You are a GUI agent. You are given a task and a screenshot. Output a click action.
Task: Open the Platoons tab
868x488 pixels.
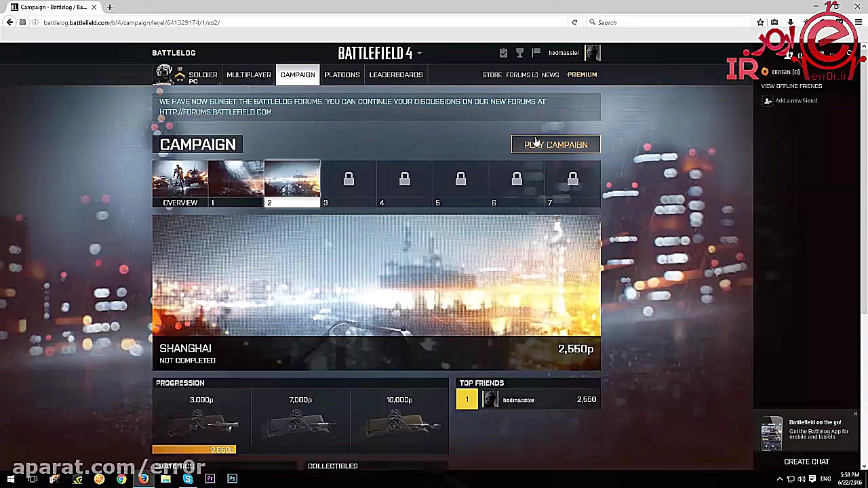click(x=342, y=75)
